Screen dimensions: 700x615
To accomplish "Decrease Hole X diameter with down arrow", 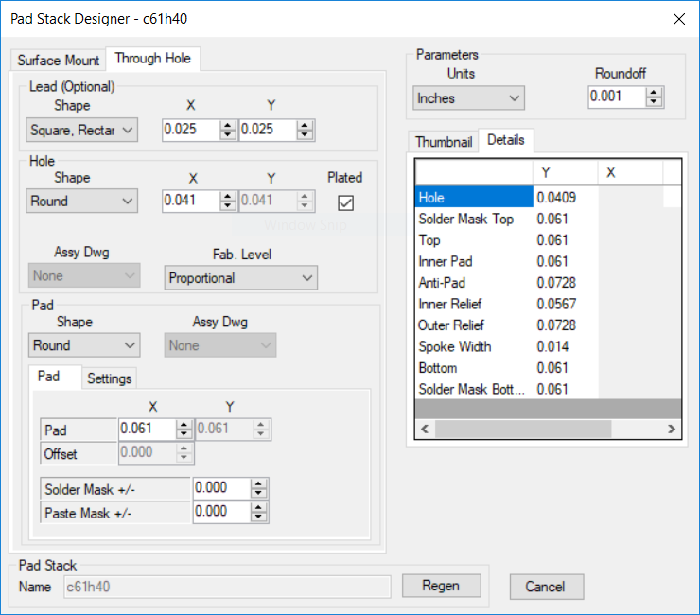I will (228, 205).
